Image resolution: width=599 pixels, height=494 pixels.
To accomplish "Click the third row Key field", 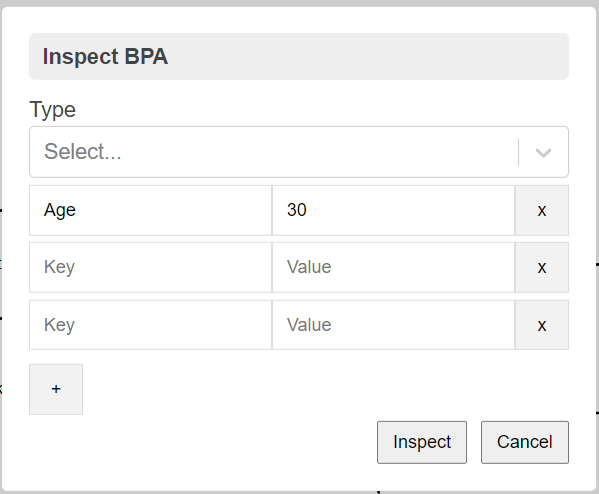I will tap(151, 325).
